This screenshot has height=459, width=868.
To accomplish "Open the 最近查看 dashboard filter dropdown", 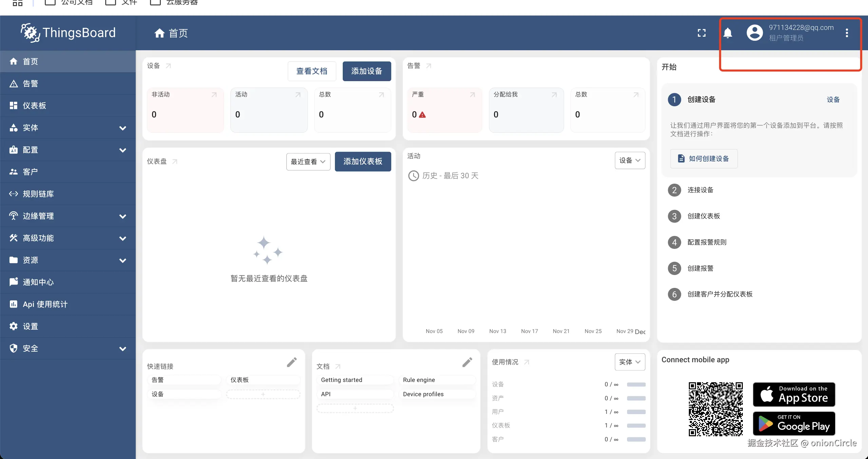I will click(308, 162).
